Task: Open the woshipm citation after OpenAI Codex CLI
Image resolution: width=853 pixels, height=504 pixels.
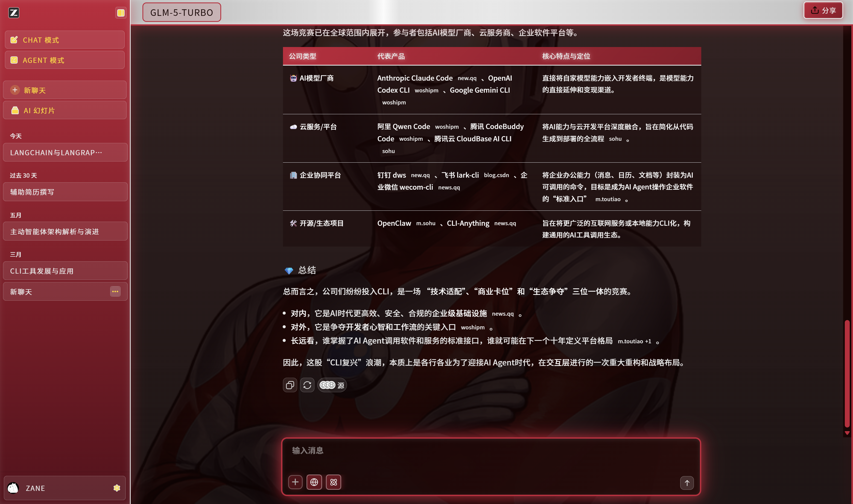Action: coord(426,90)
